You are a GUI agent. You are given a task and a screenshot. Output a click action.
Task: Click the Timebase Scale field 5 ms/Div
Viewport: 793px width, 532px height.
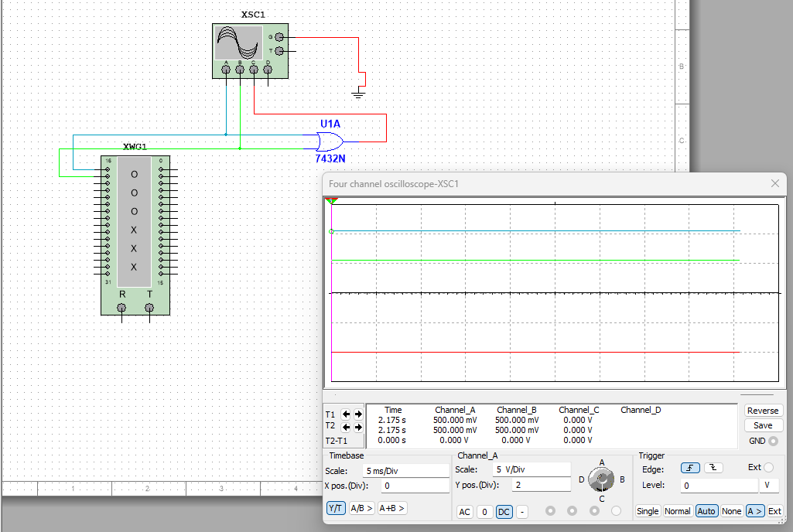click(405, 471)
